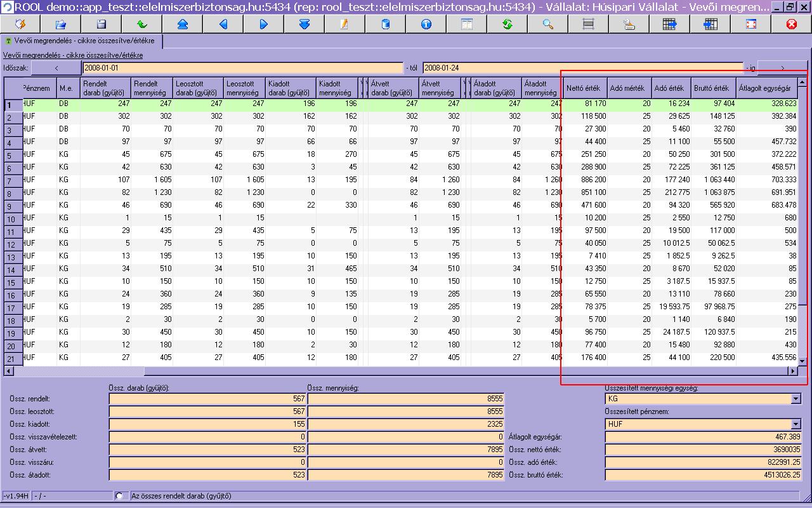
Task: Click the red X close toolbar icon
Action: [791, 24]
